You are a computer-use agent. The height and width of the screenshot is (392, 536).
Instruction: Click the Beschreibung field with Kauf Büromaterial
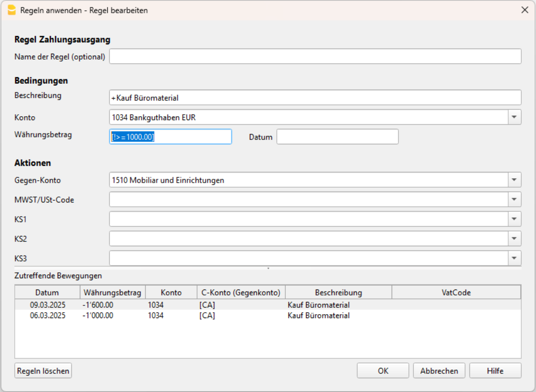315,98
